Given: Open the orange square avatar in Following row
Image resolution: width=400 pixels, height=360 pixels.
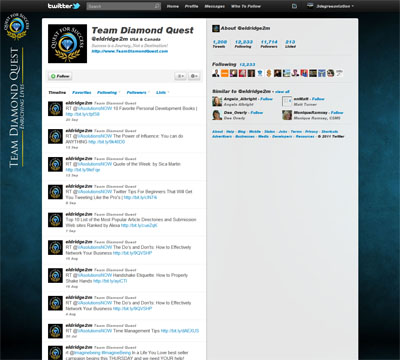Looking at the screenshot, I should pos(225,73).
